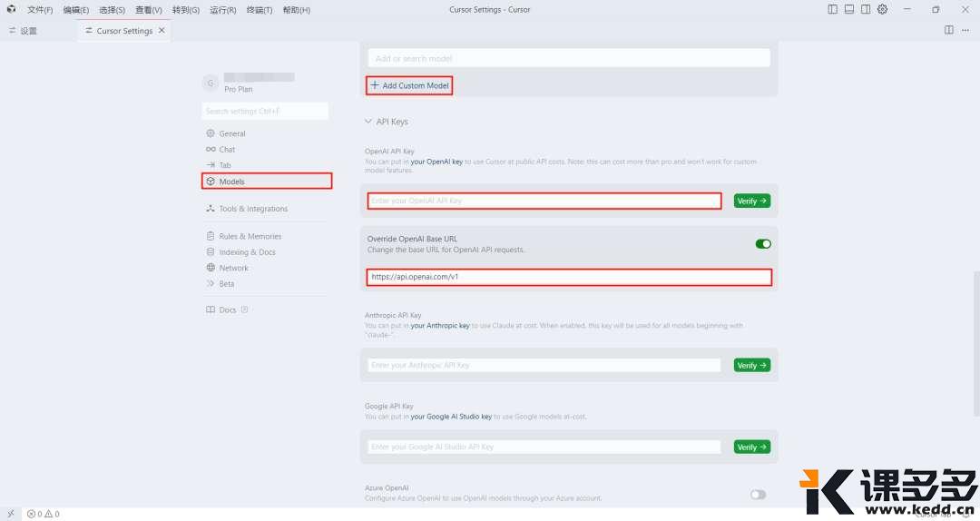Open 'your Anthropic key' link

point(440,325)
